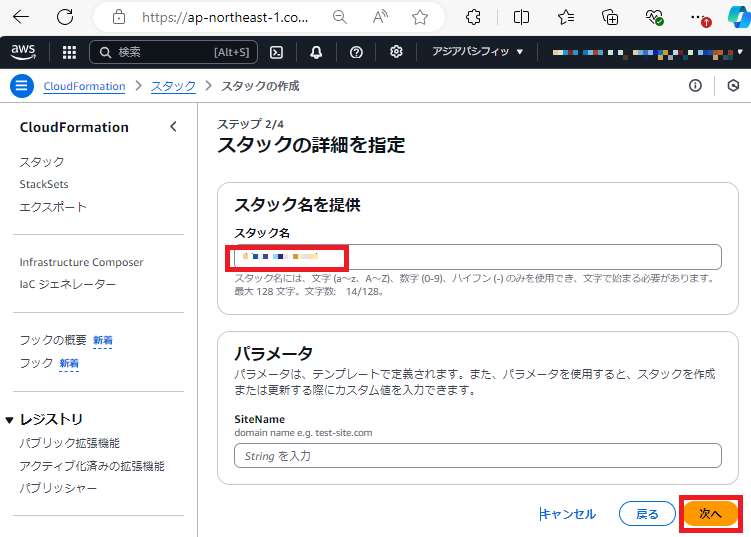Image resolution: width=751 pixels, height=537 pixels.
Task: Click the browser address bar URL
Action: 225,18
